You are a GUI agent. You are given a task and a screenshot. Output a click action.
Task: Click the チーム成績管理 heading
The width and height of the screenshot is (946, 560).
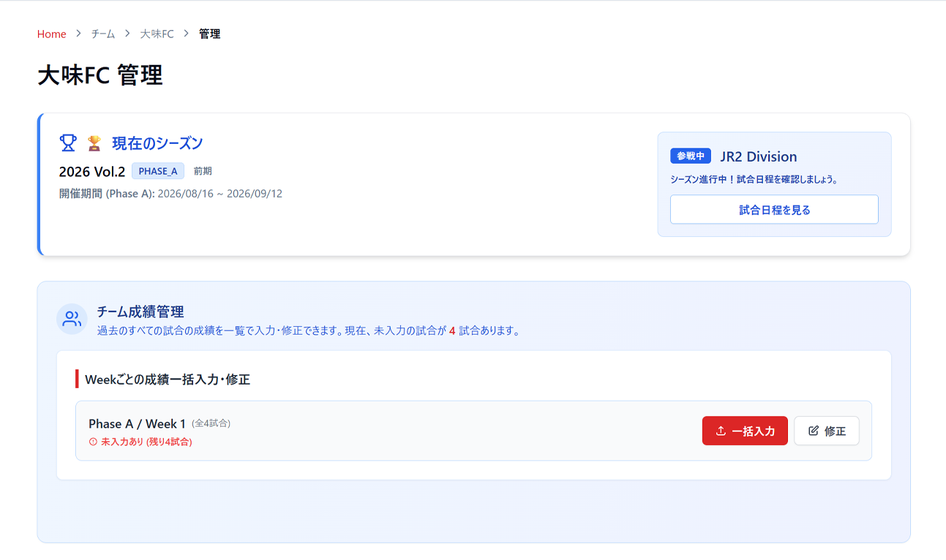[140, 312]
